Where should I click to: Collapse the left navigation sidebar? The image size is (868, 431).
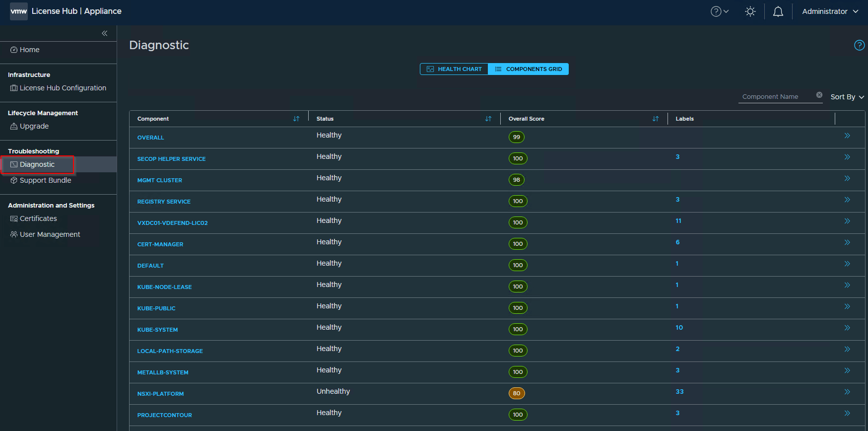pos(105,33)
